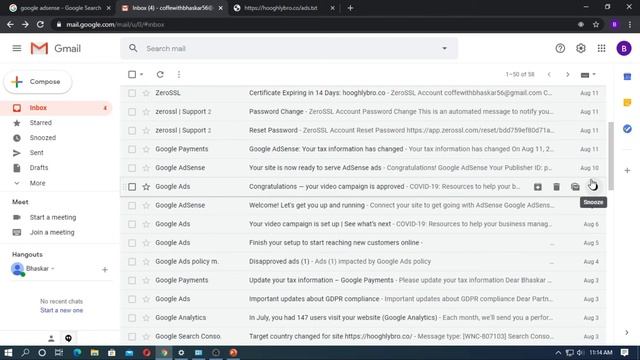Compose a new email
Screen dimensions: 640x360
pos(38,82)
